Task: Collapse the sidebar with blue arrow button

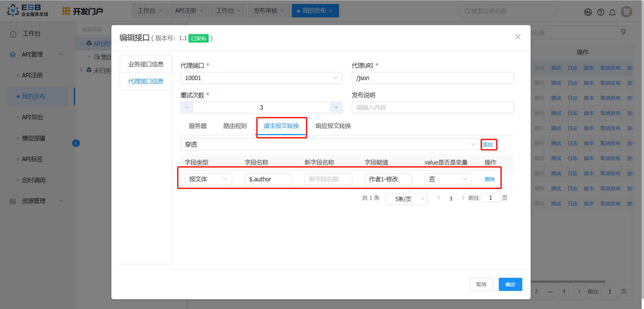Action: (76, 143)
